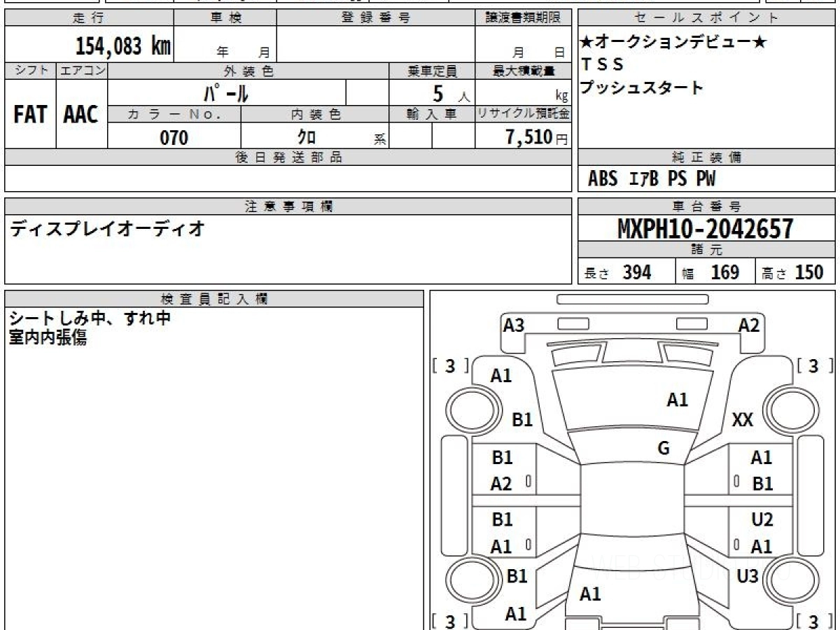Click the エアコン label cell
This screenshot has width=840, height=630.
(x=82, y=71)
